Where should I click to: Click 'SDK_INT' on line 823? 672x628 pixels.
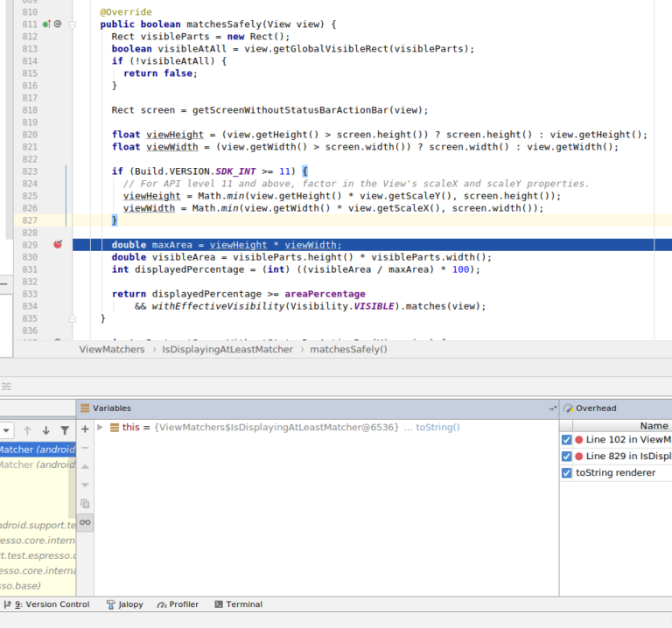235,171
